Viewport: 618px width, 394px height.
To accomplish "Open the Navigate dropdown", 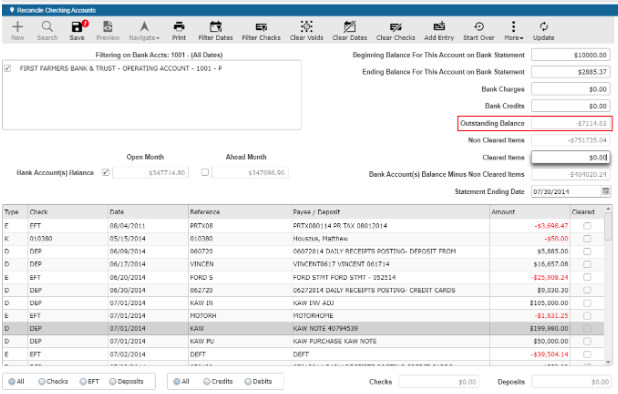I will click(144, 31).
